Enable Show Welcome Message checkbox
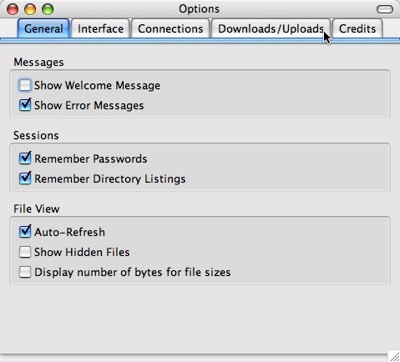The height and width of the screenshot is (362, 400). (25, 85)
